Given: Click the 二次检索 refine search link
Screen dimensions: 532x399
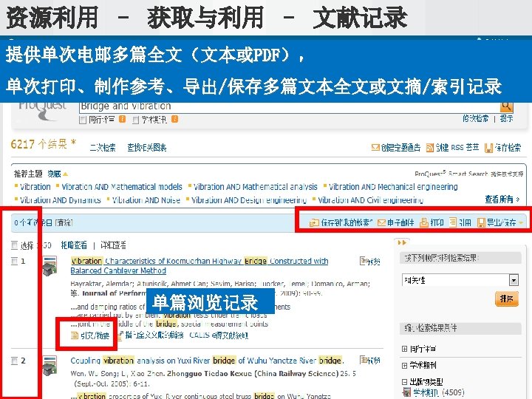Looking at the screenshot, I should pyautogui.click(x=103, y=148).
